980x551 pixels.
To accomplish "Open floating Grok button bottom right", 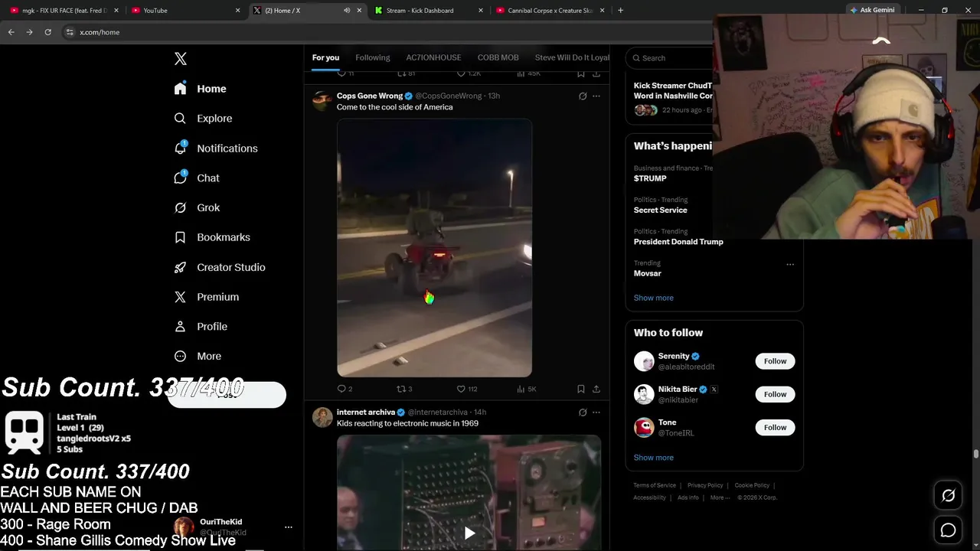I will tap(948, 496).
